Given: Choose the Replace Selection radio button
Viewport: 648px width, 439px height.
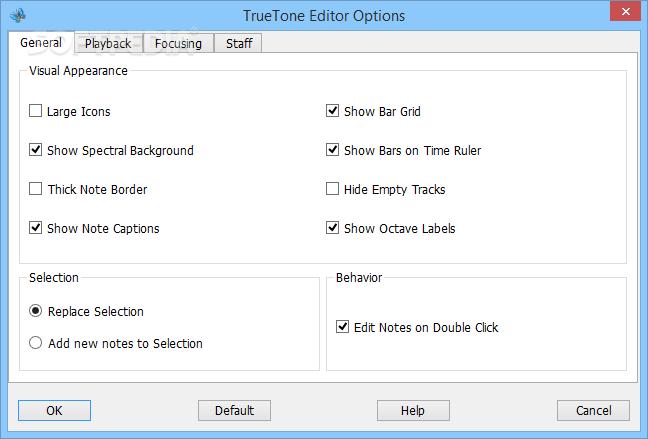Looking at the screenshot, I should (37, 311).
